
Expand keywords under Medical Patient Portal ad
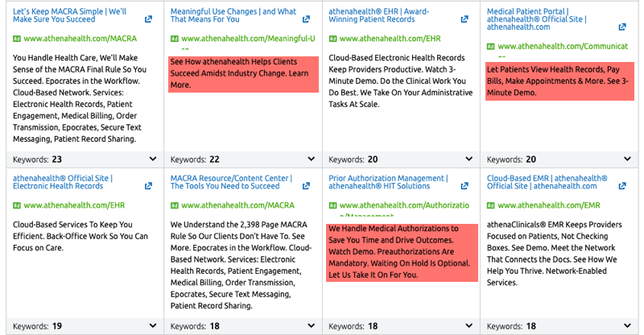click(x=626, y=159)
